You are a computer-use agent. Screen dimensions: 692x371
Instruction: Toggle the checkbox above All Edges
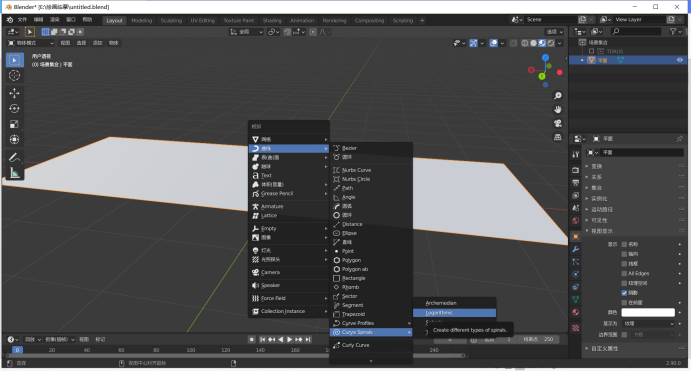coord(624,264)
